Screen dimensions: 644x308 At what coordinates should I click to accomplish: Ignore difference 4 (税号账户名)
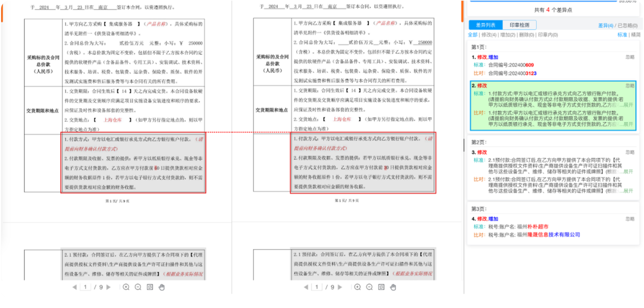tap(630, 219)
